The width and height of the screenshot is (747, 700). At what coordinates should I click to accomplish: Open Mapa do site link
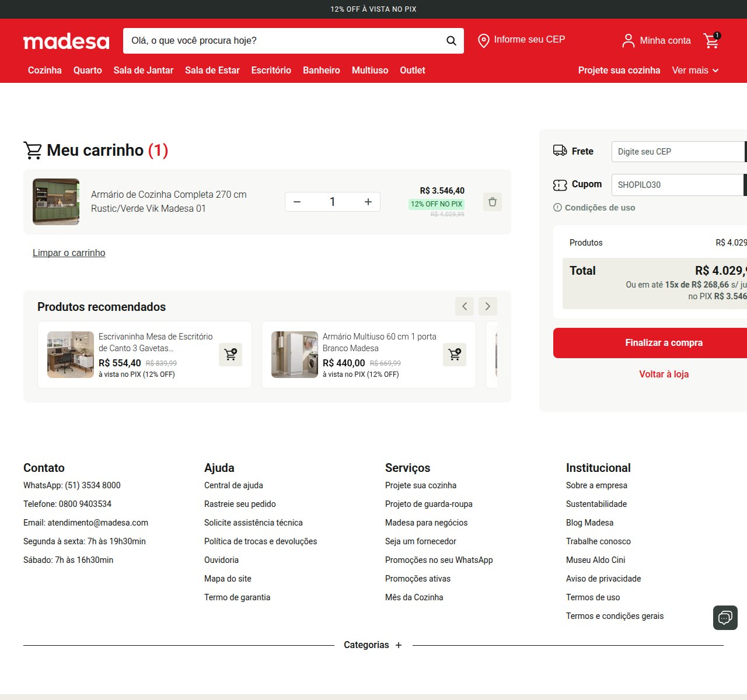coord(228,579)
